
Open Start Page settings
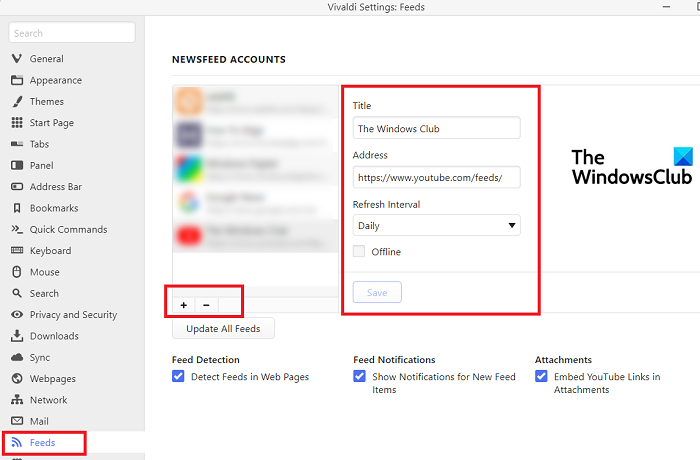52,123
